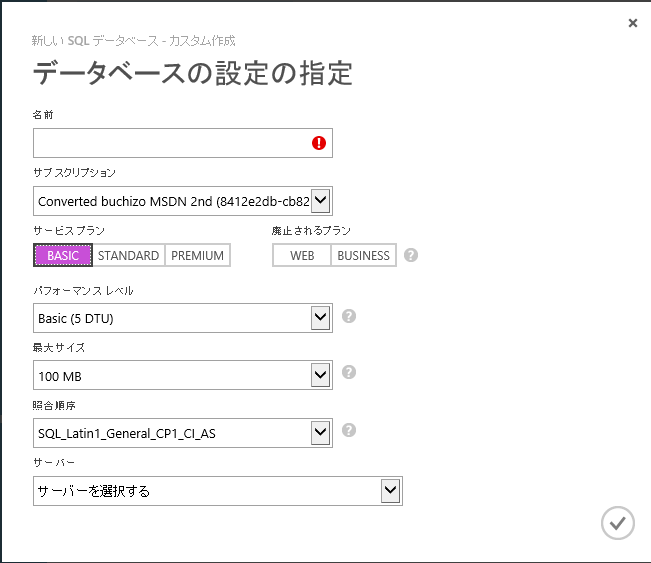Click the red error icon in name field
The height and width of the screenshot is (563, 651).
319,143
